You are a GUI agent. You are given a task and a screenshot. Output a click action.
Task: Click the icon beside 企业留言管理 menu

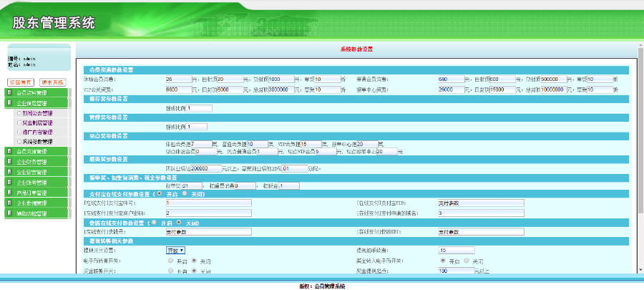click(9, 173)
